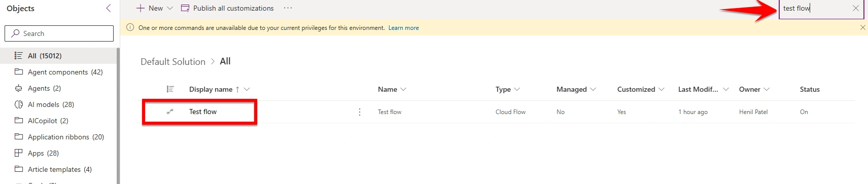Image resolution: width=868 pixels, height=184 pixels.
Task: Open AICopilot (2) folder
Action: coord(58,121)
